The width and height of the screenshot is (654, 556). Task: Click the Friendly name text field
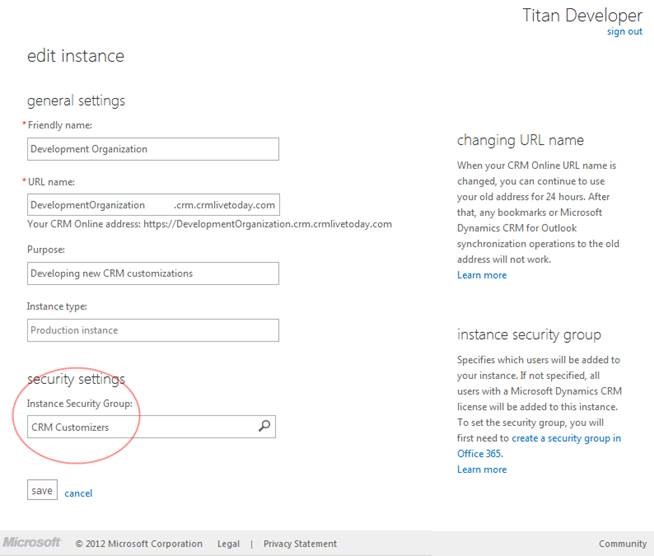(x=153, y=149)
